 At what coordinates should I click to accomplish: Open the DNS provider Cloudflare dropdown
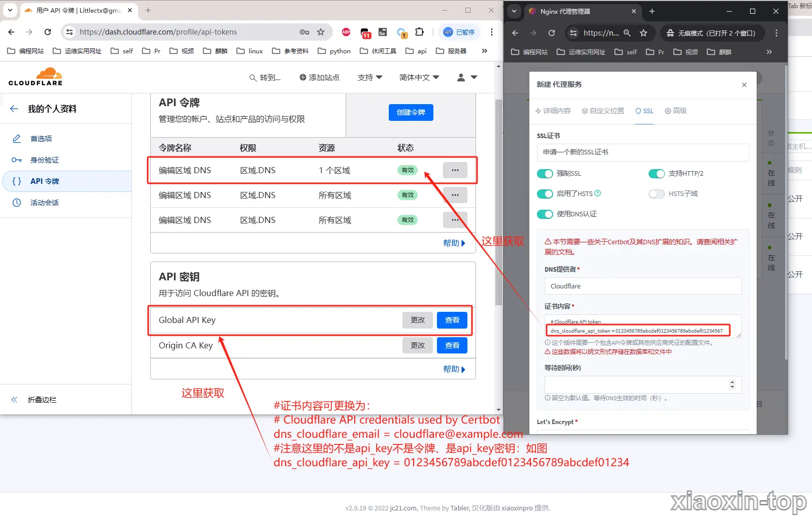coord(642,286)
